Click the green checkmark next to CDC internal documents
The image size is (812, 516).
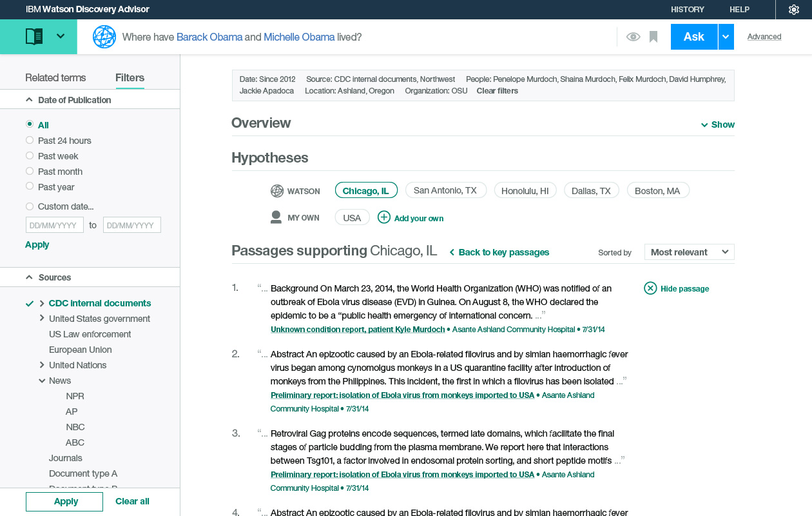(x=29, y=303)
